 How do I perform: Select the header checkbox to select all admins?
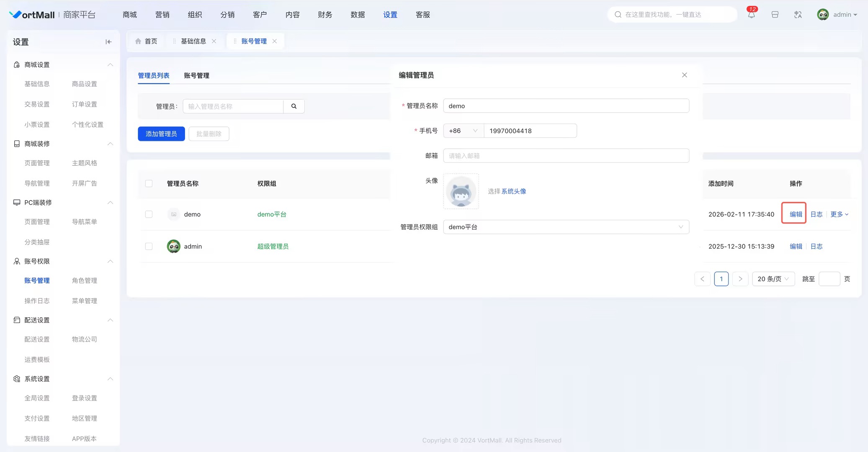[x=149, y=183]
